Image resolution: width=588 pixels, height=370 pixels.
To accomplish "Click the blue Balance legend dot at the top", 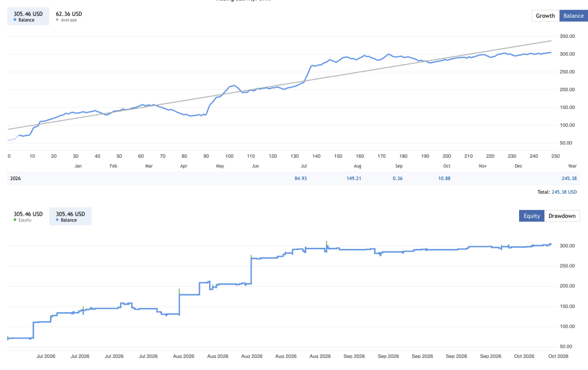I will click(x=15, y=20).
